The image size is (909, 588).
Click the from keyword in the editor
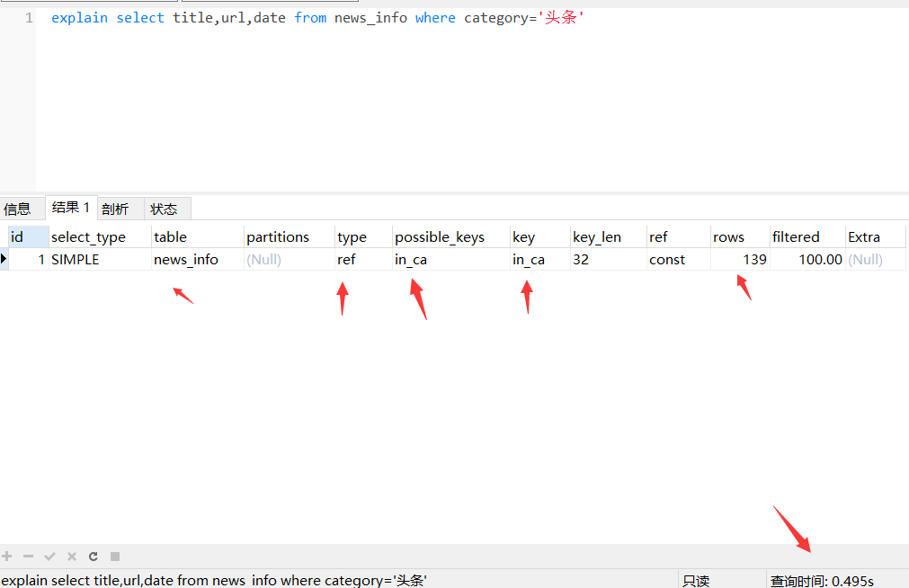[x=310, y=18]
